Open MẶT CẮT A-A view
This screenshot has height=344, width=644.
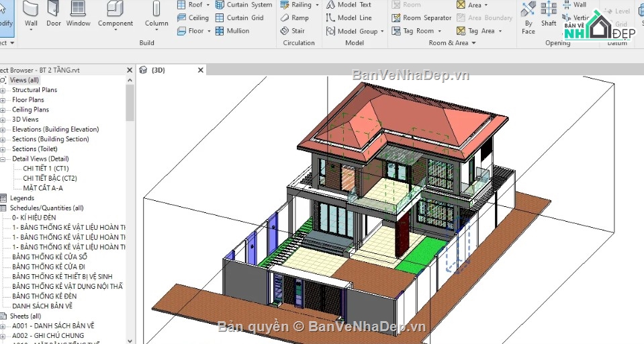43,188
